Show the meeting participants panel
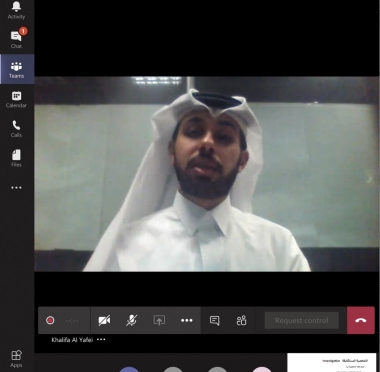 [x=241, y=321]
